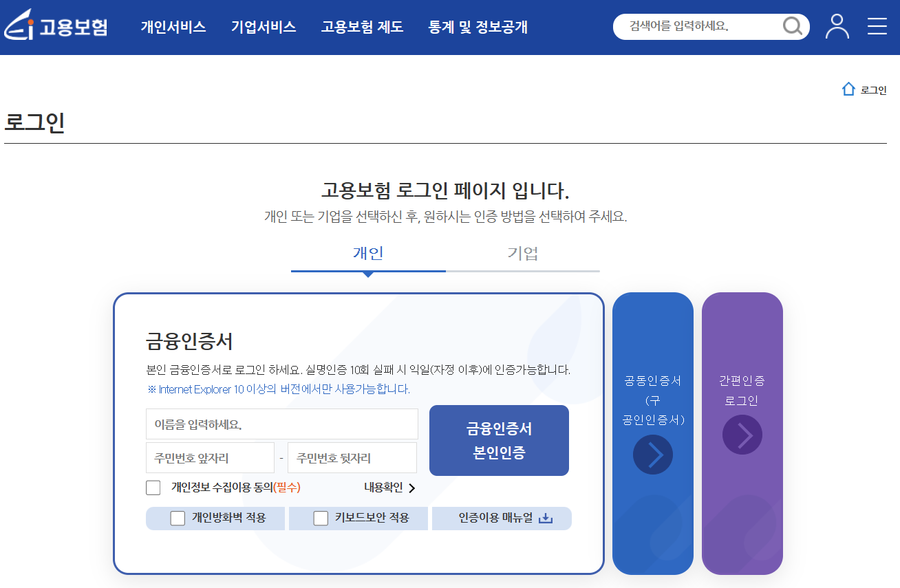Click the home icon in breadcrumb
Viewport: 900px width, 588px height.
coord(848,89)
